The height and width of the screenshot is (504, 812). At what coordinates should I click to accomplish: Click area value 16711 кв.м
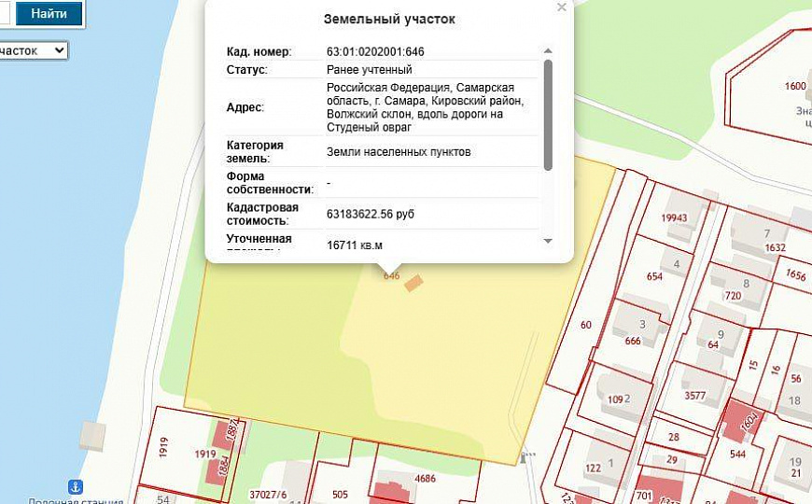point(355,245)
